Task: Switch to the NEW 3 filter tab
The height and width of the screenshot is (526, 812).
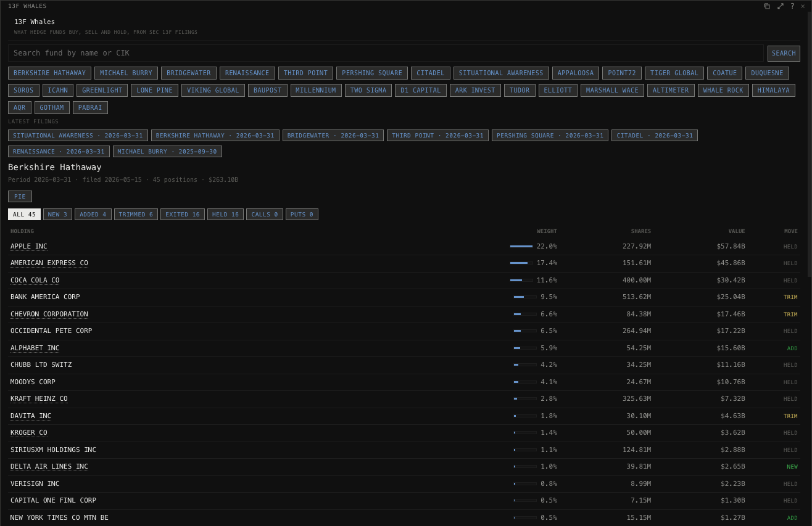Action: [x=57, y=215]
